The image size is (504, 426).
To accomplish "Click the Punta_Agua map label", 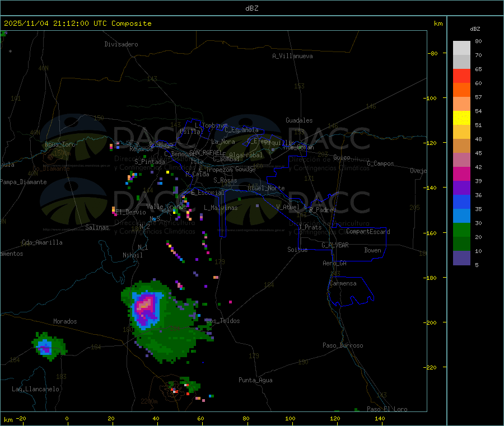I will (x=255, y=380).
